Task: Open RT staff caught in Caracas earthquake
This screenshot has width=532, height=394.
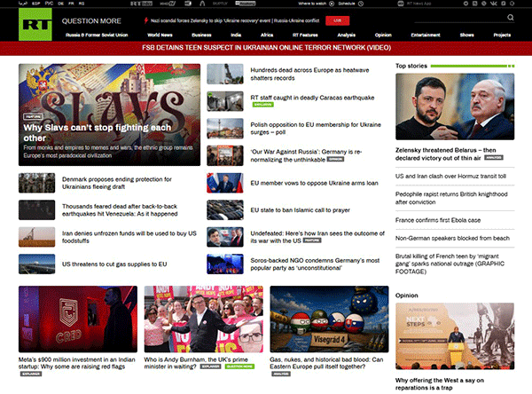Action: (312, 98)
